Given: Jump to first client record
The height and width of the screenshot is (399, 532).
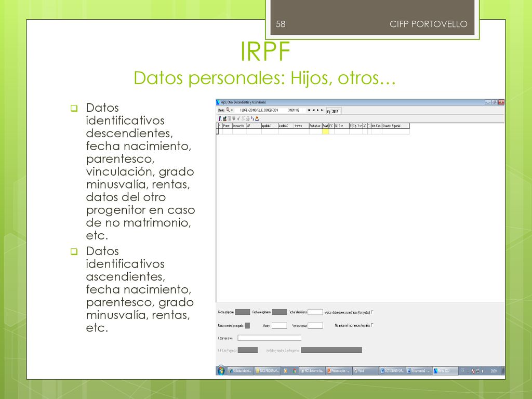Looking at the screenshot, I should click(x=309, y=110).
